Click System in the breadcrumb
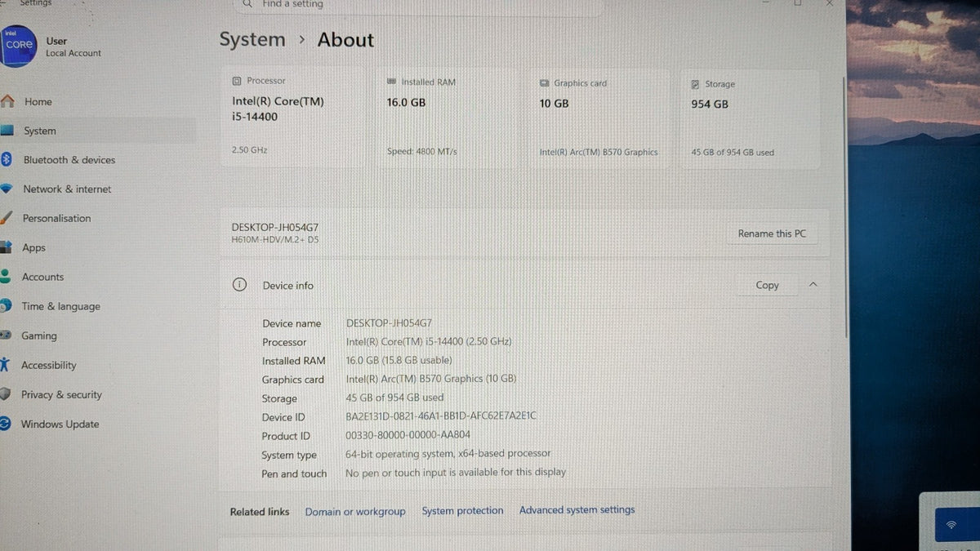Screen dimensions: 980x551 [x=252, y=39]
